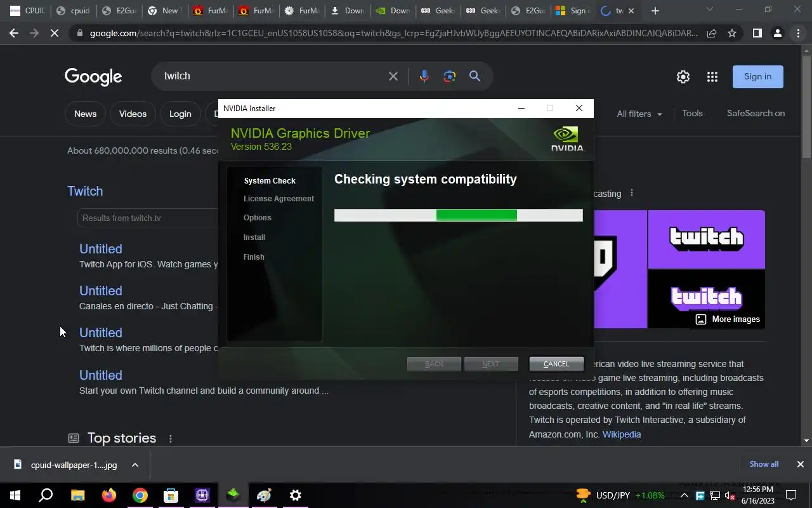Open the search Tools options
Screen dimensions: 812x508
[x=692, y=113]
